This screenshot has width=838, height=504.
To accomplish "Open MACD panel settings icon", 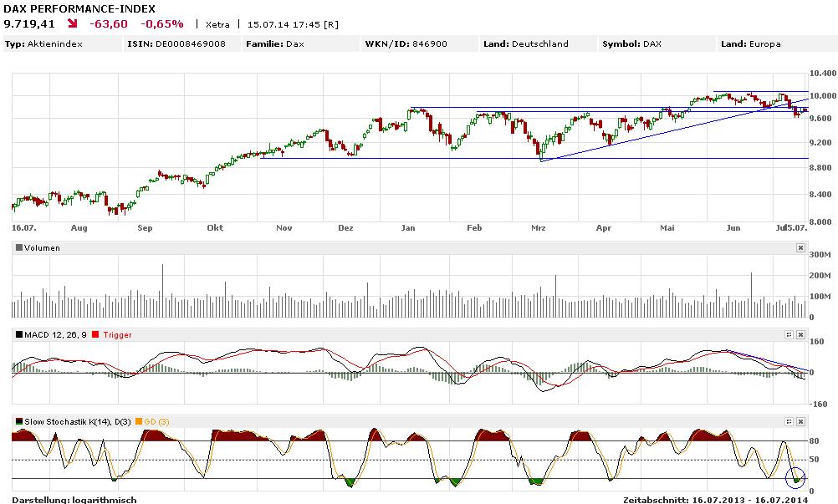I will pos(788,334).
